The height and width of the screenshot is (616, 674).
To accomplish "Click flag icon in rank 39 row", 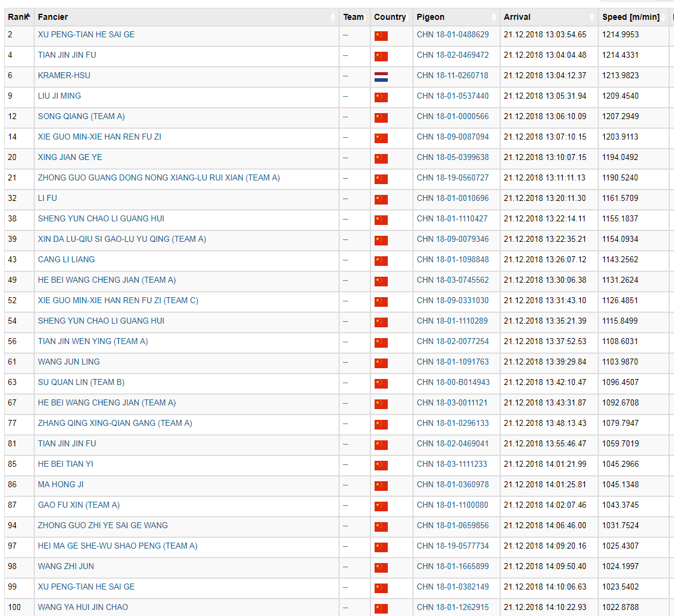I will (381, 241).
